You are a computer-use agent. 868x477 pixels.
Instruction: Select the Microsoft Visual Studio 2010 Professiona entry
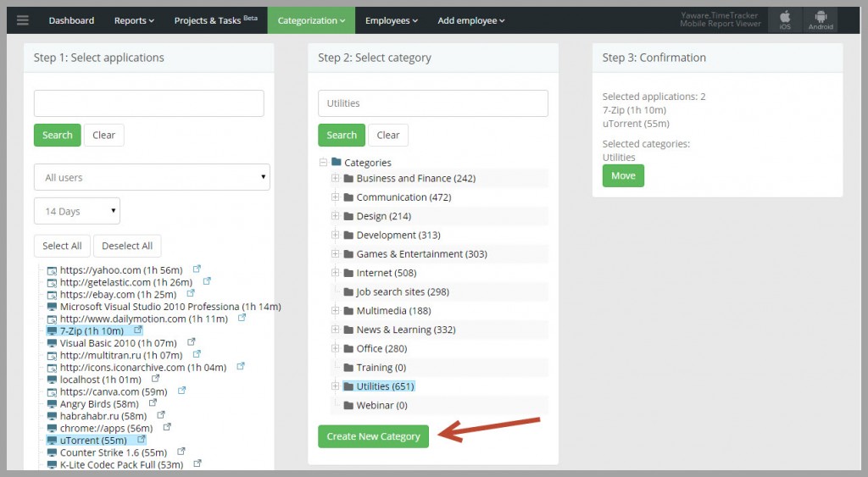pos(170,307)
